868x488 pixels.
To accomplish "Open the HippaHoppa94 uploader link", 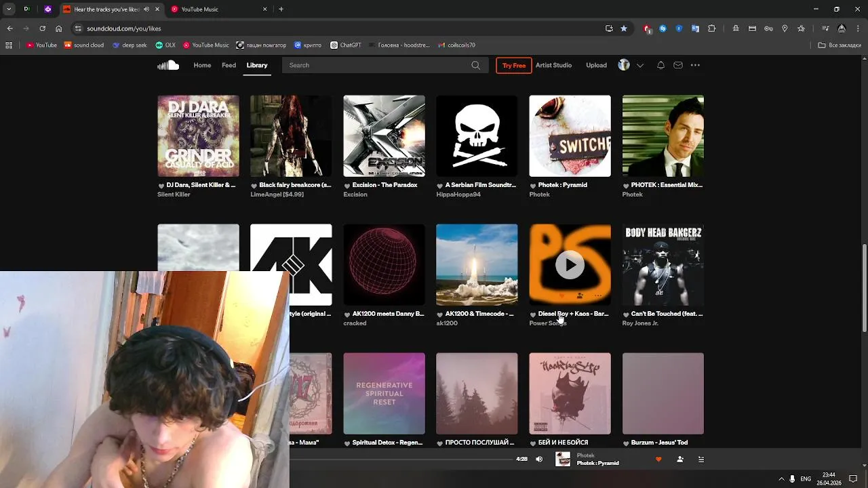I will (458, 195).
